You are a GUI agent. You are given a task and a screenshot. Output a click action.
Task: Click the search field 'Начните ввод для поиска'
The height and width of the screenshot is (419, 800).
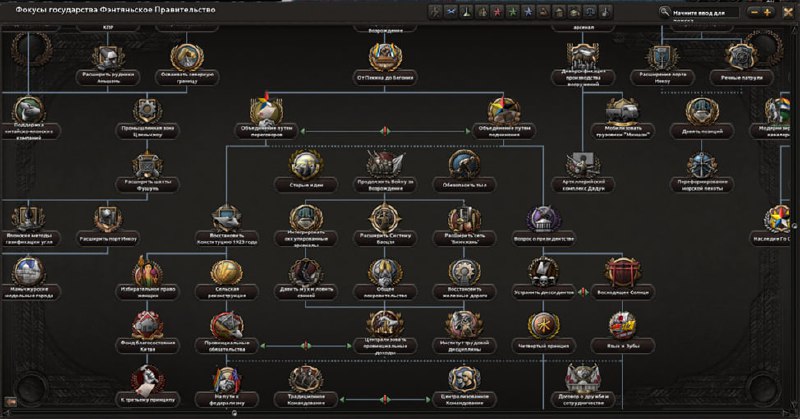pyautogui.click(x=704, y=12)
